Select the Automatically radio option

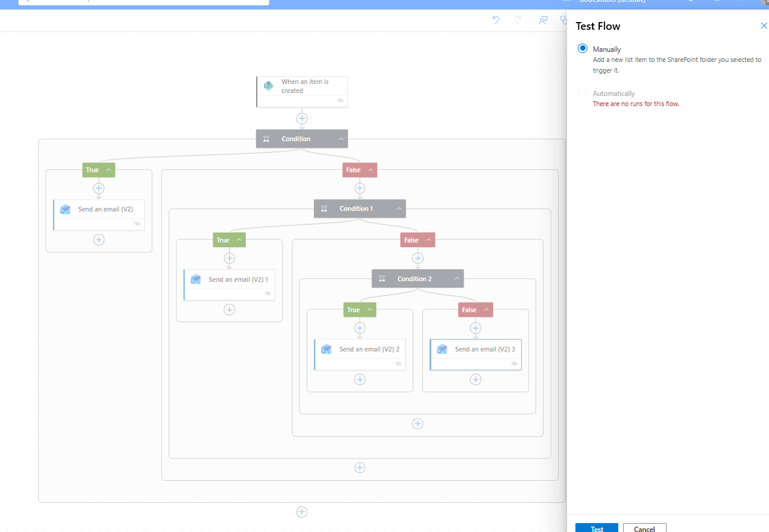click(x=583, y=93)
